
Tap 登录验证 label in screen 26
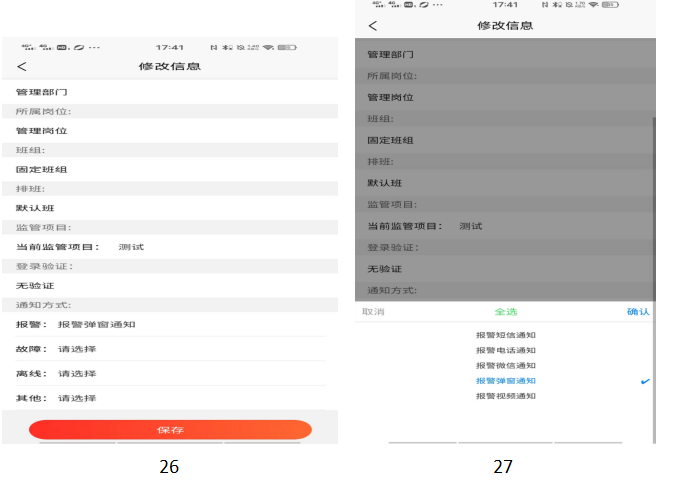44,266
